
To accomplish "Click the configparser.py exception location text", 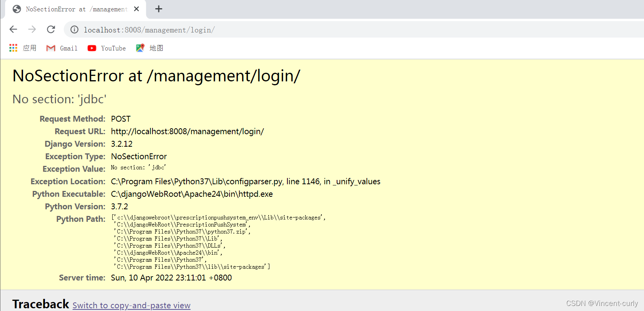I will point(246,182).
